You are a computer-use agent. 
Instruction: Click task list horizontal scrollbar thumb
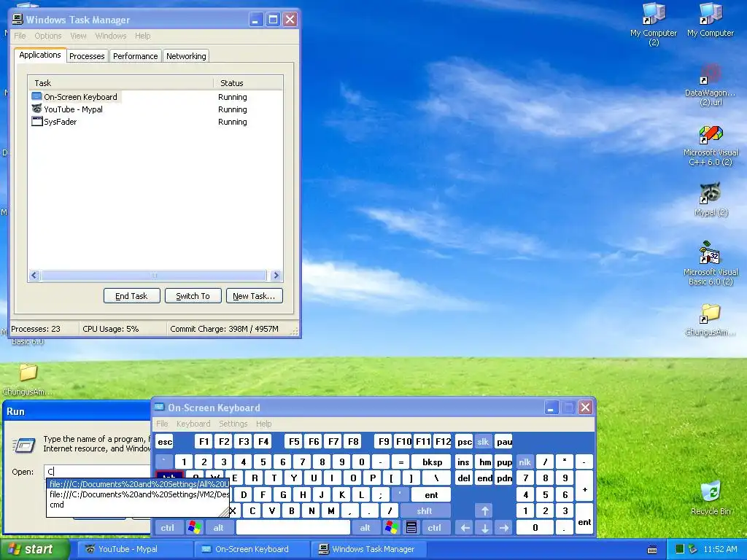pos(153,275)
